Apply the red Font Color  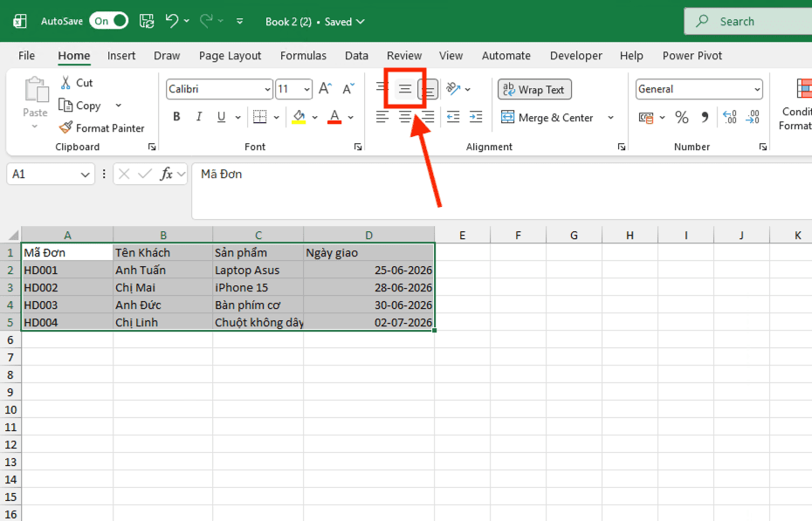coord(334,117)
